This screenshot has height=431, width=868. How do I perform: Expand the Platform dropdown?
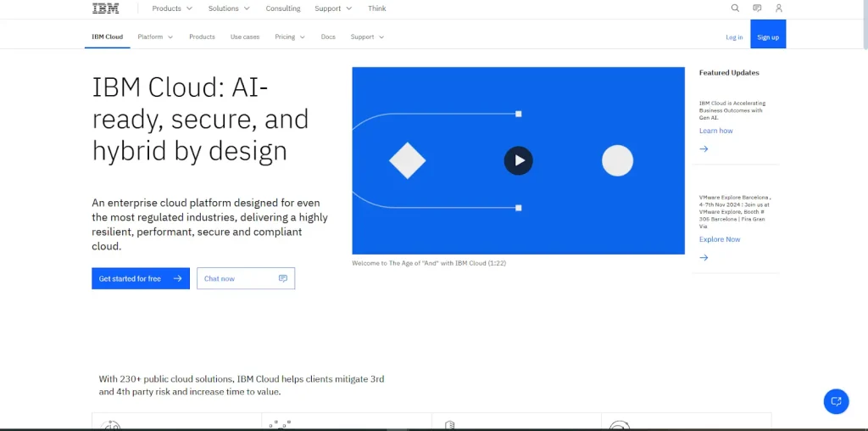pyautogui.click(x=155, y=37)
